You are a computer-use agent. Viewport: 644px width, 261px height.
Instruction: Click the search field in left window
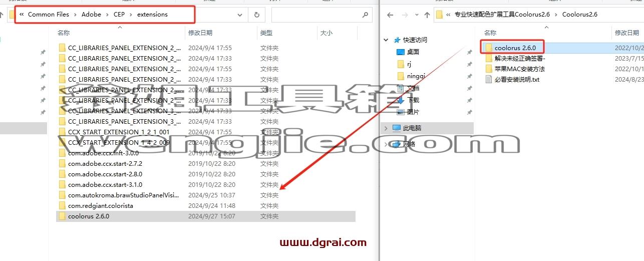pyautogui.click(x=316, y=15)
